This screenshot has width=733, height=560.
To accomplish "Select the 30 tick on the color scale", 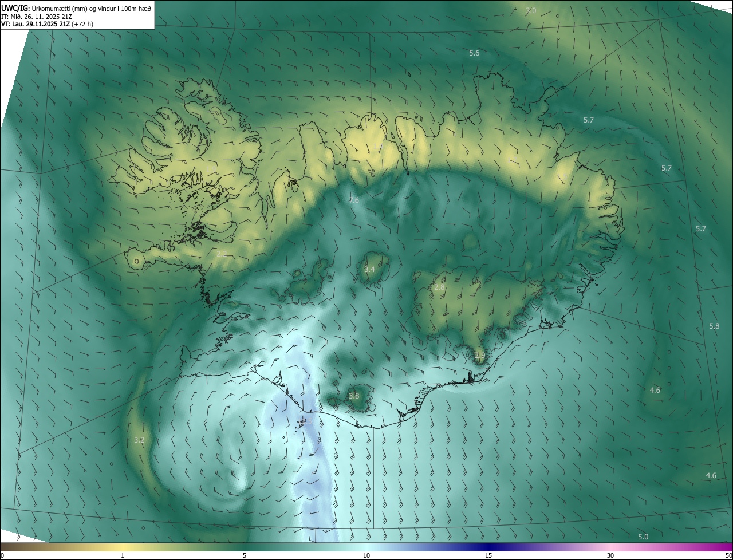I will 610,555.
